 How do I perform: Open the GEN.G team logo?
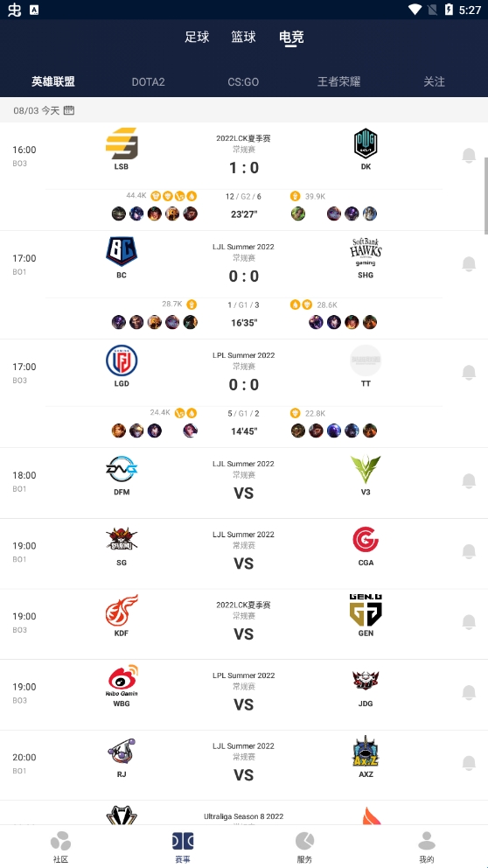366,611
